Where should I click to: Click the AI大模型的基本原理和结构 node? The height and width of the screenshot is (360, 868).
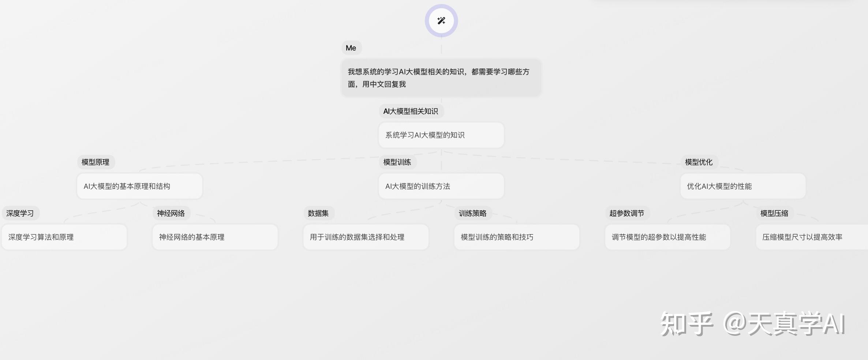139,186
